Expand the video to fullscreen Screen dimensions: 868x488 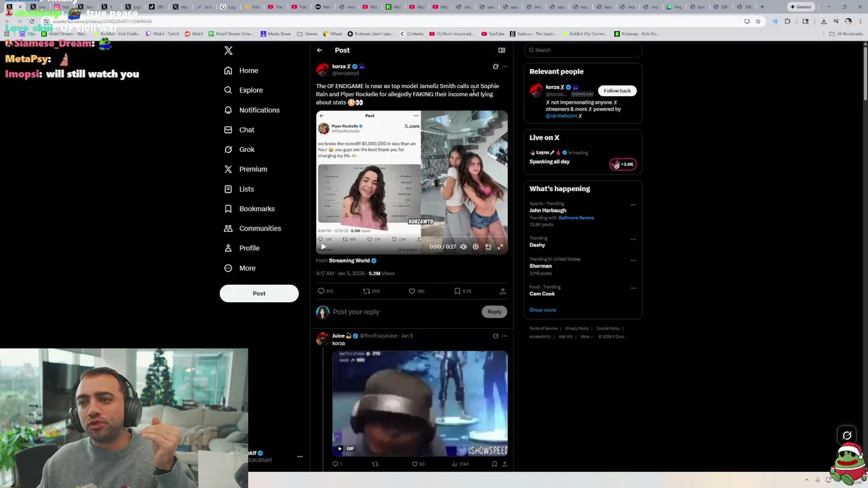click(500, 247)
